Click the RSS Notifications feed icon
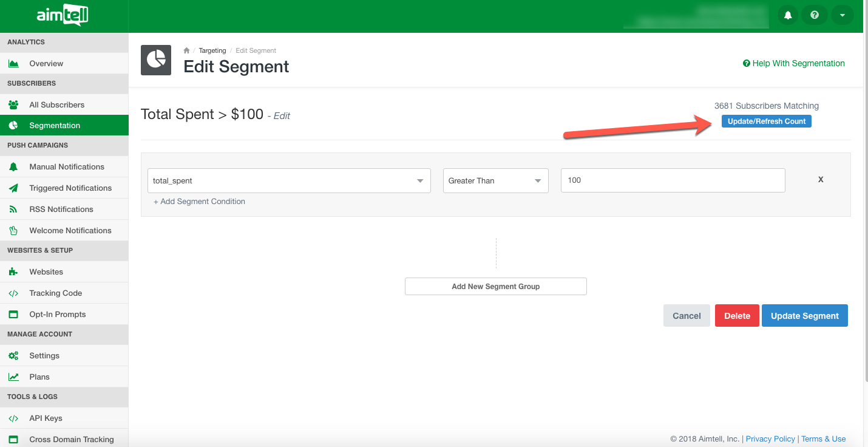868x447 pixels. click(13, 210)
